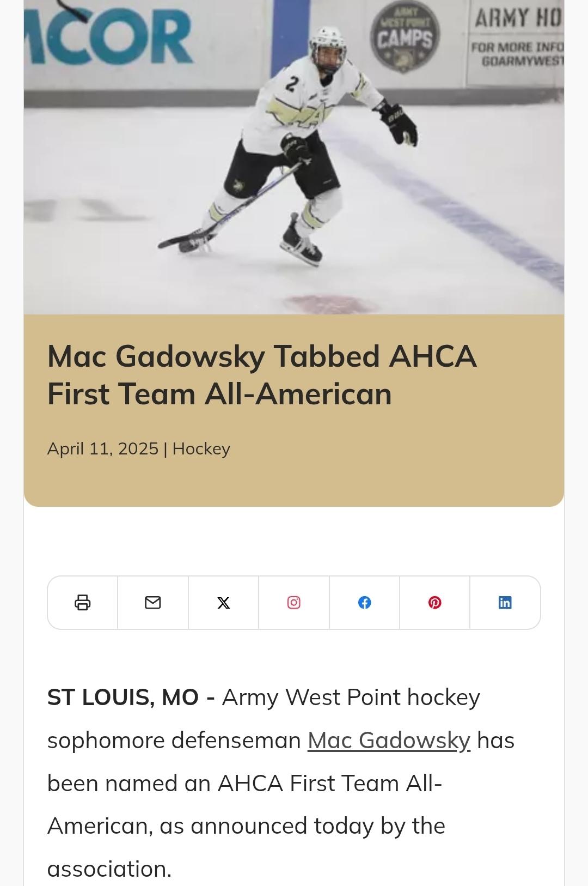Click the print article icon
Image resolution: width=588 pixels, height=886 pixels.
pos(82,603)
